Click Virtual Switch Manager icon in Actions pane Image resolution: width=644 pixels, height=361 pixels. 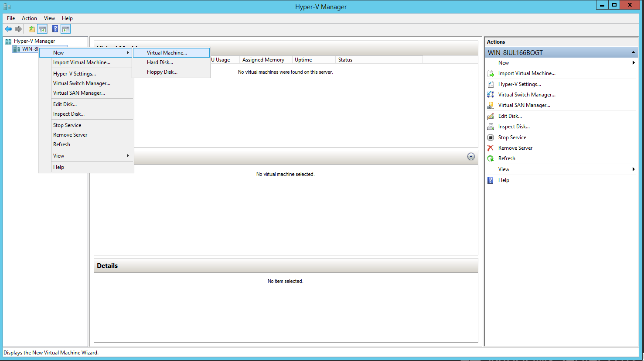[491, 95]
